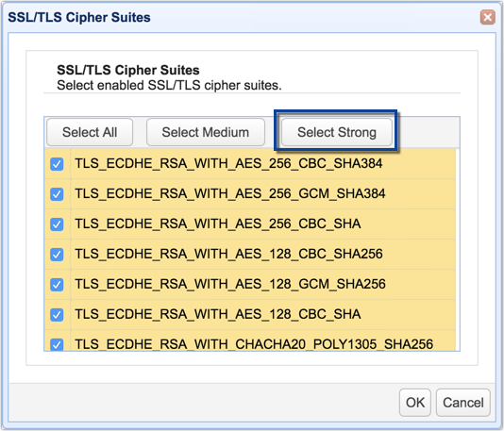Confirm with the OK button
The width and height of the screenshot is (504, 431).
(415, 403)
